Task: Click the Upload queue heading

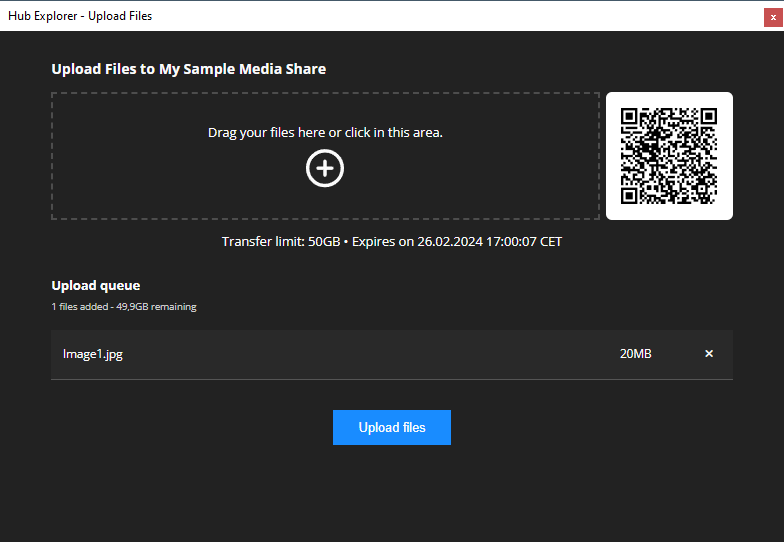Action: [96, 286]
